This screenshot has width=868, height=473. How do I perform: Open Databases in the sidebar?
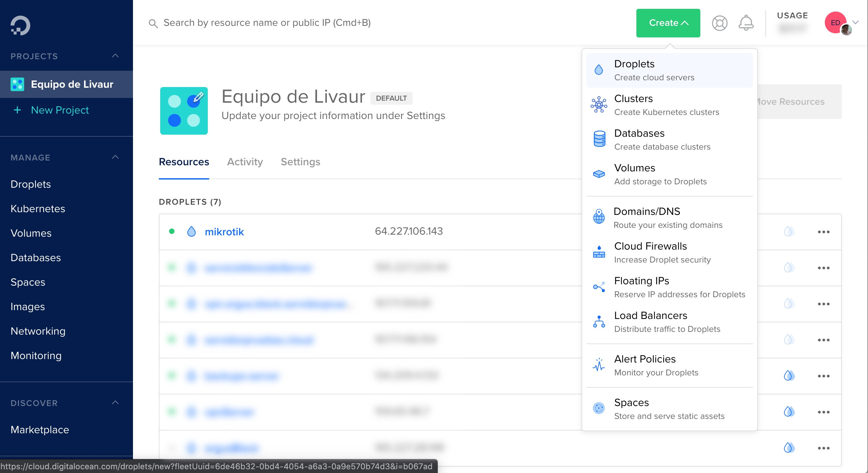tap(36, 258)
